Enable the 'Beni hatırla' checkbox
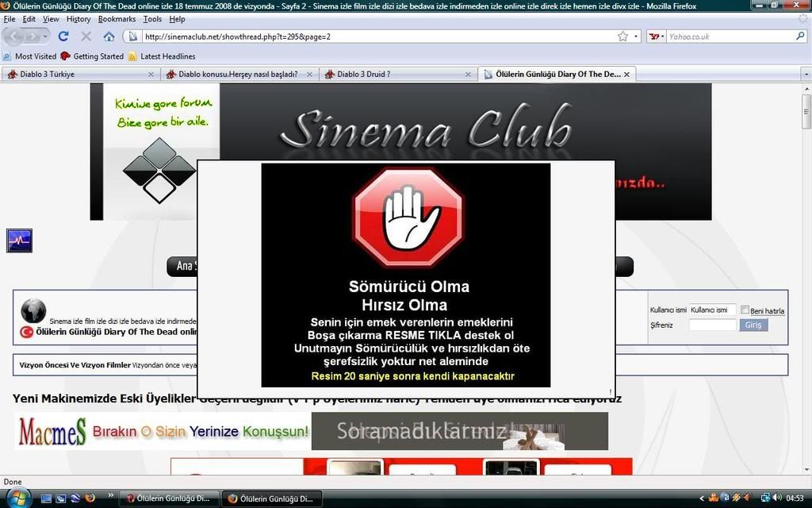 (745, 310)
